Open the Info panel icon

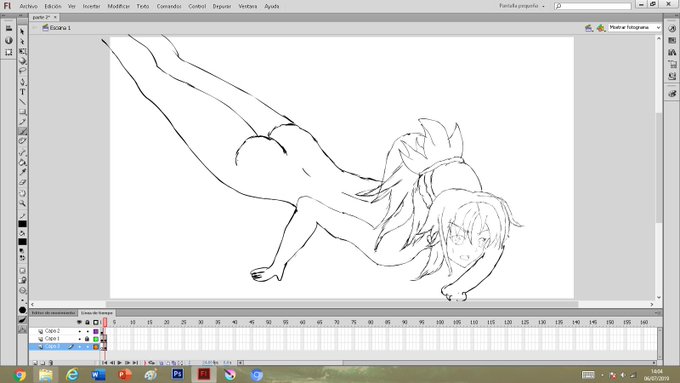tap(9, 40)
